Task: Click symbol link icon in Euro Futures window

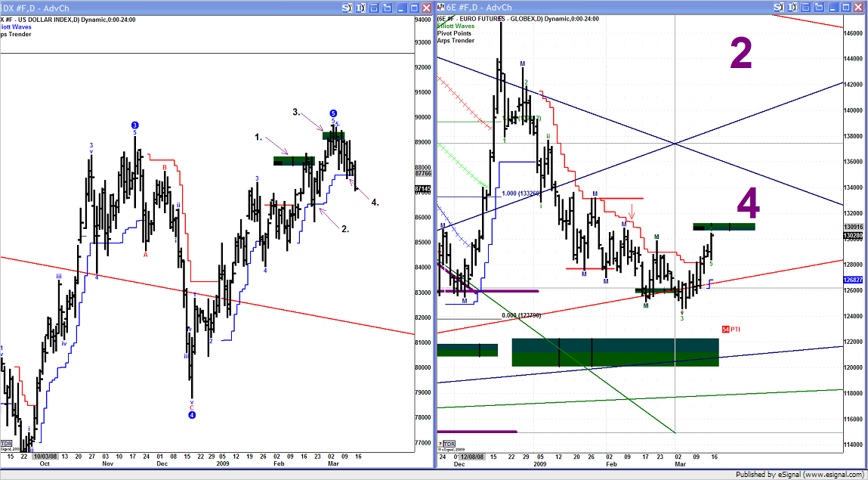Action: [777, 7]
